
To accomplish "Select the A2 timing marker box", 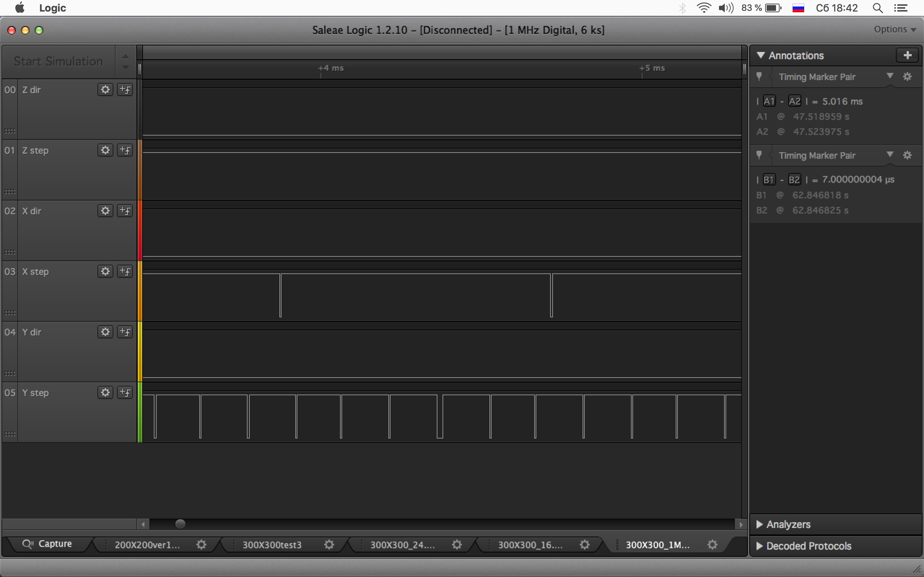I will [794, 101].
